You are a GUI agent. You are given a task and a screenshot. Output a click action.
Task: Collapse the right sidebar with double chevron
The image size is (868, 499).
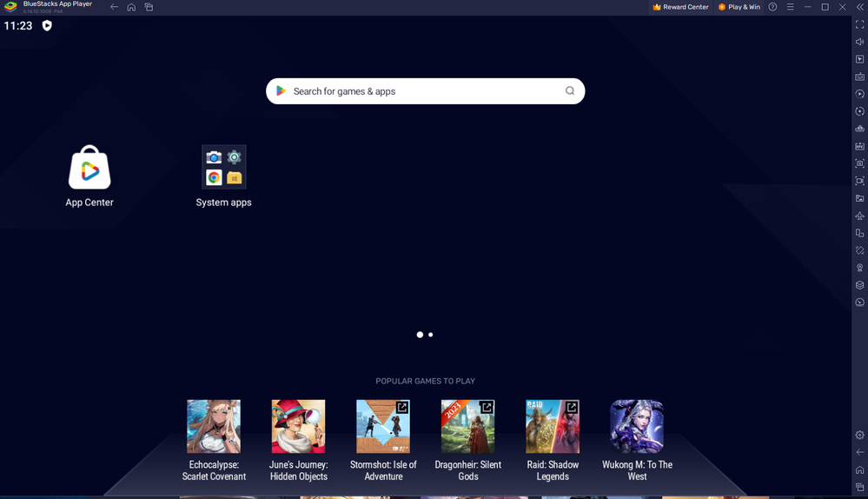click(859, 7)
